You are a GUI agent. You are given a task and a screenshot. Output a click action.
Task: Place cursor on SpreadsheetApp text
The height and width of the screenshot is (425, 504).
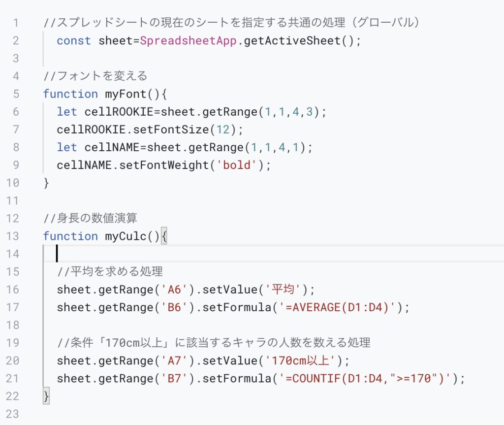(189, 41)
